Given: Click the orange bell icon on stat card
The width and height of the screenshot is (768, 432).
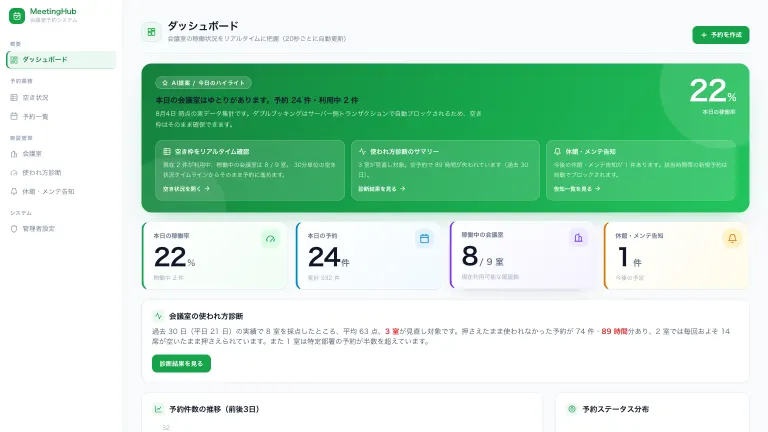Looking at the screenshot, I should 732,239.
